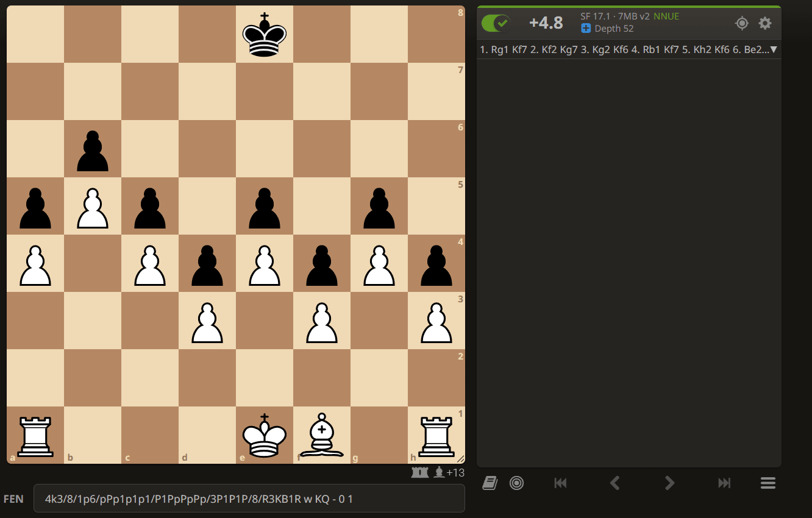812x518 pixels.
Task: Select the white pawn on c4
Action: point(150,264)
